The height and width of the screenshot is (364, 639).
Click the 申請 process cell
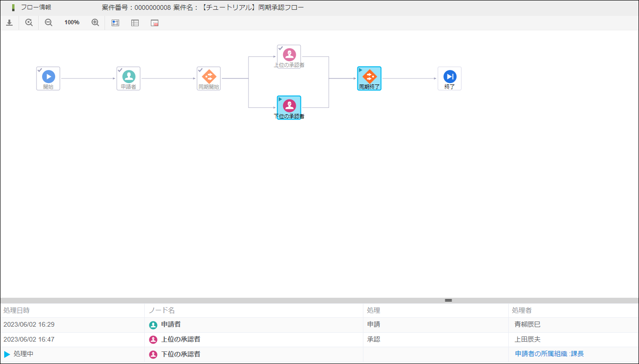pyautogui.click(x=435, y=325)
